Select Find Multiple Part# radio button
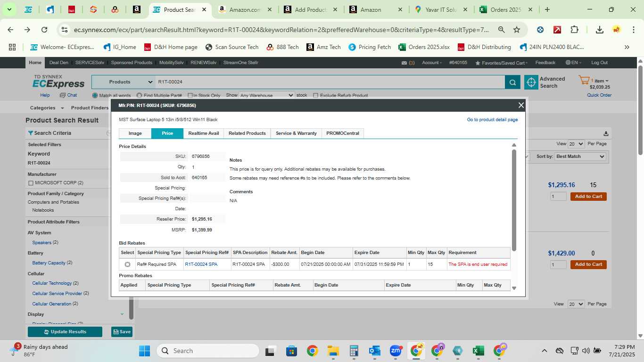The width and height of the screenshot is (644, 362). coord(139,95)
